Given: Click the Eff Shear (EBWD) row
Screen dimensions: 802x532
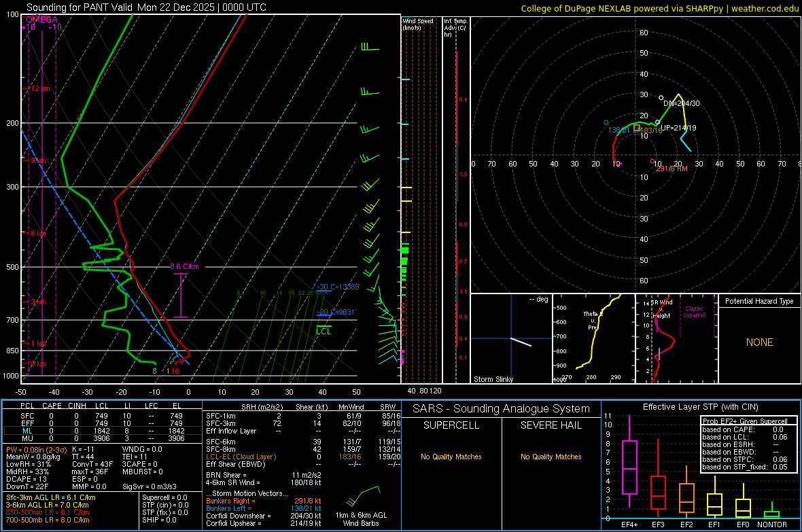Looking at the screenshot, I should tap(303, 465).
